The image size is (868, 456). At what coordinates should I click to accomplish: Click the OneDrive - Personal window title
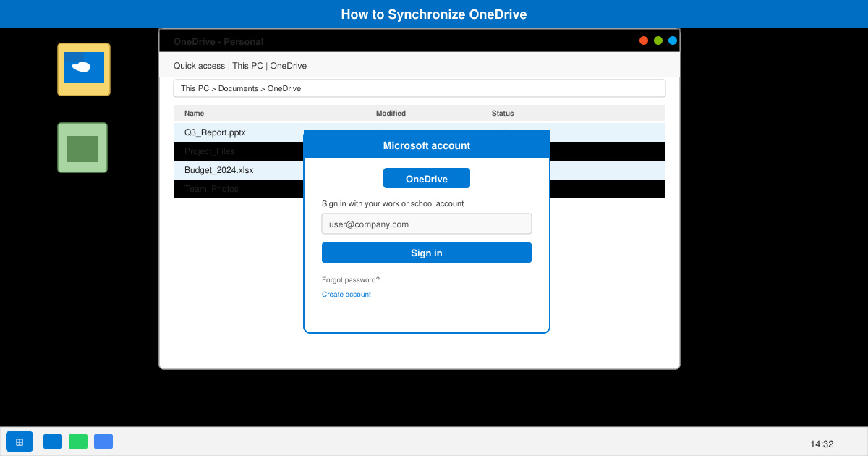click(x=218, y=42)
